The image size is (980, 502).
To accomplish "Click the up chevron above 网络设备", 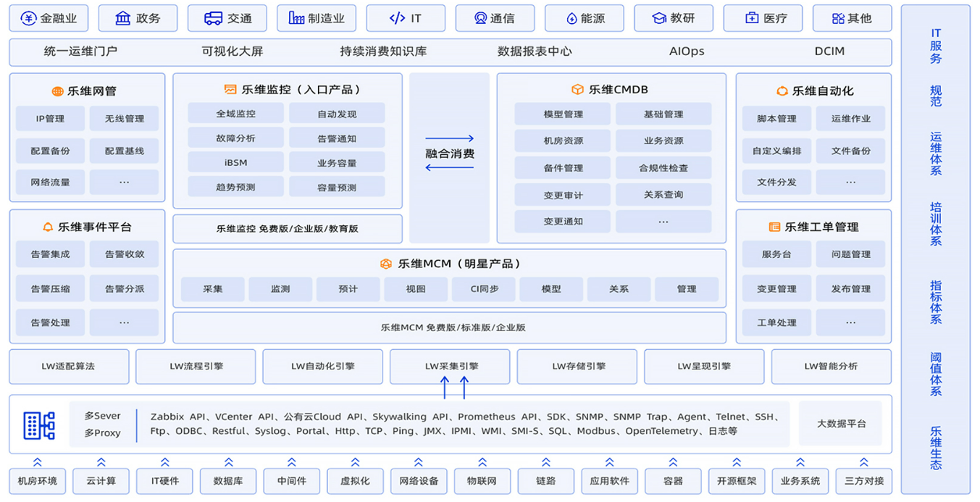I will click(419, 462).
